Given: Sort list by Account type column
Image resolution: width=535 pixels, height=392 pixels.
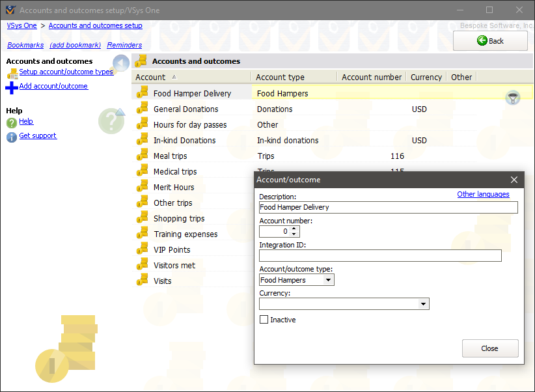Looking at the screenshot, I should (x=280, y=77).
